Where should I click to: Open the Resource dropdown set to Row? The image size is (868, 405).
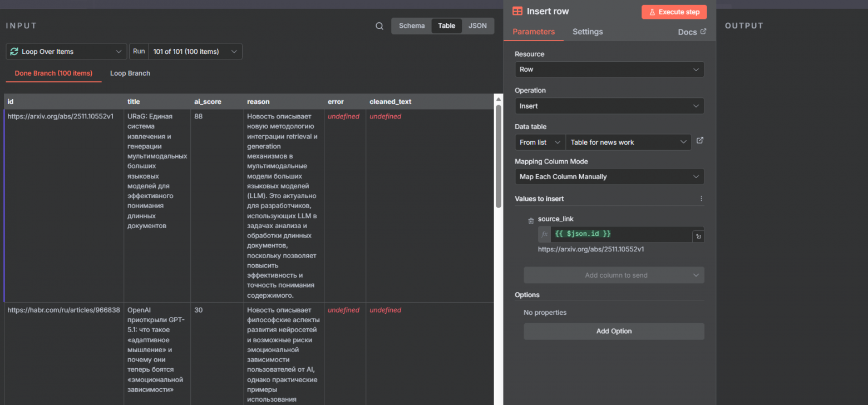pyautogui.click(x=609, y=70)
